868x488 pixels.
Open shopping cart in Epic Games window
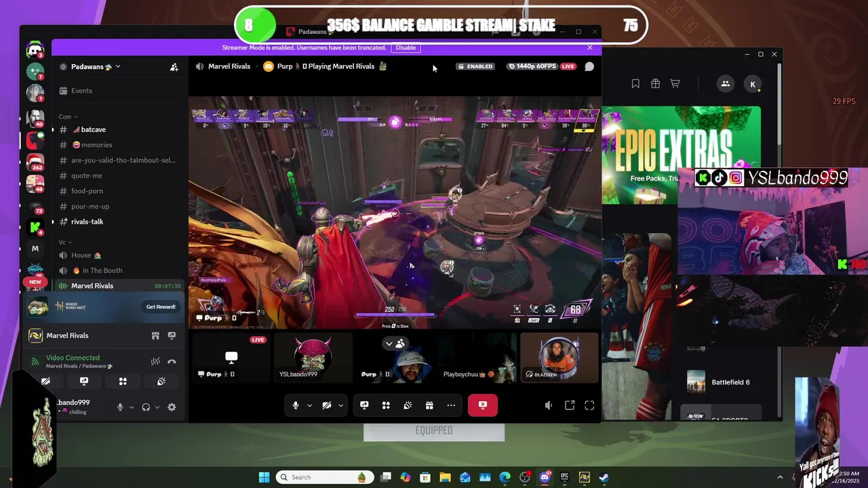point(675,84)
